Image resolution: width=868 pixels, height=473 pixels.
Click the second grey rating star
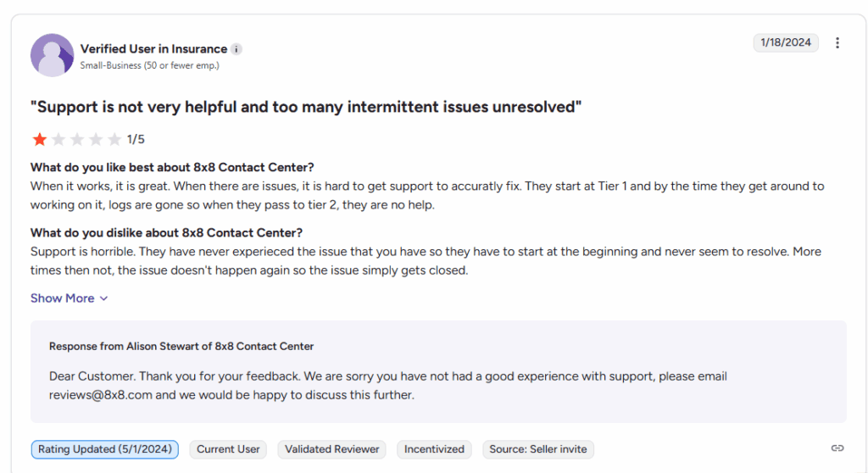[58, 139]
